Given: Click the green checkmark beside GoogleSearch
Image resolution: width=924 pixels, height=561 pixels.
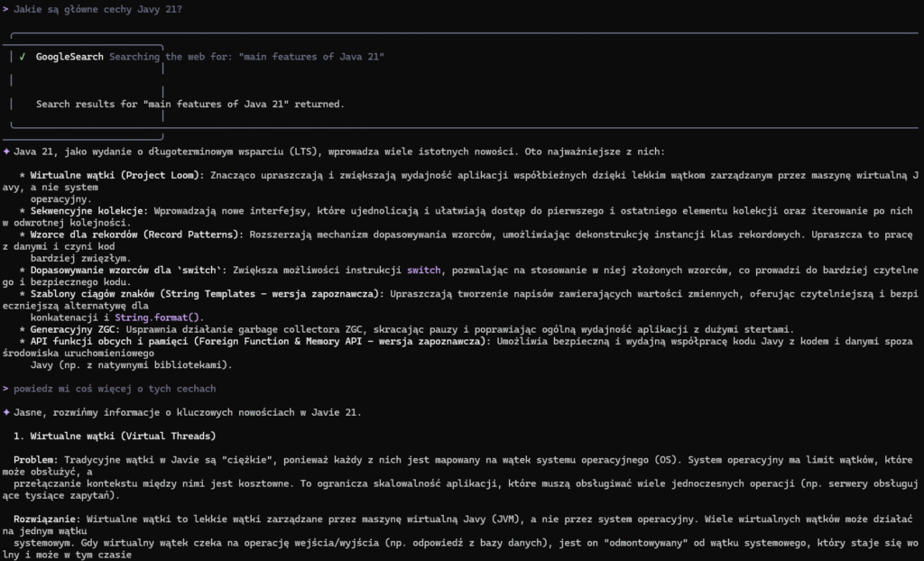Looking at the screenshot, I should click(22, 57).
